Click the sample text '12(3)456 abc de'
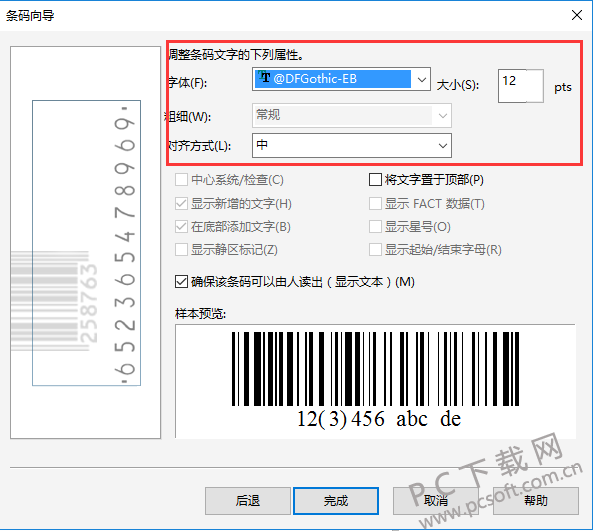The height and width of the screenshot is (531, 595). click(x=379, y=419)
